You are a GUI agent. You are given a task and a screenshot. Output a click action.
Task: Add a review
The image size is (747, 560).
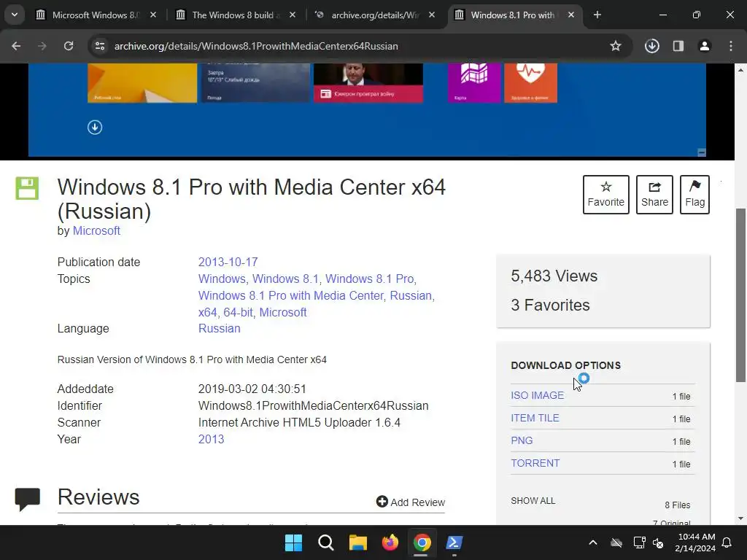point(410,502)
